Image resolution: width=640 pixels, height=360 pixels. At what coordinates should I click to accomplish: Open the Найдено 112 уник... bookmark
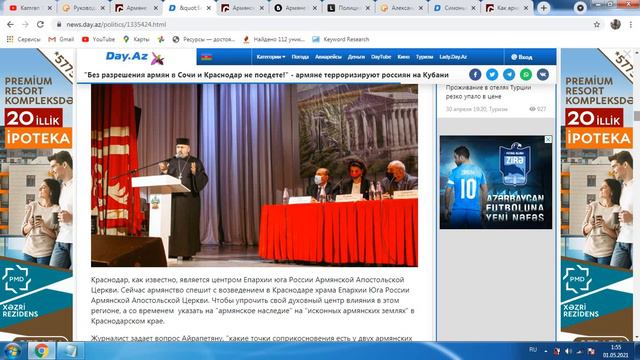pyautogui.click(x=274, y=39)
